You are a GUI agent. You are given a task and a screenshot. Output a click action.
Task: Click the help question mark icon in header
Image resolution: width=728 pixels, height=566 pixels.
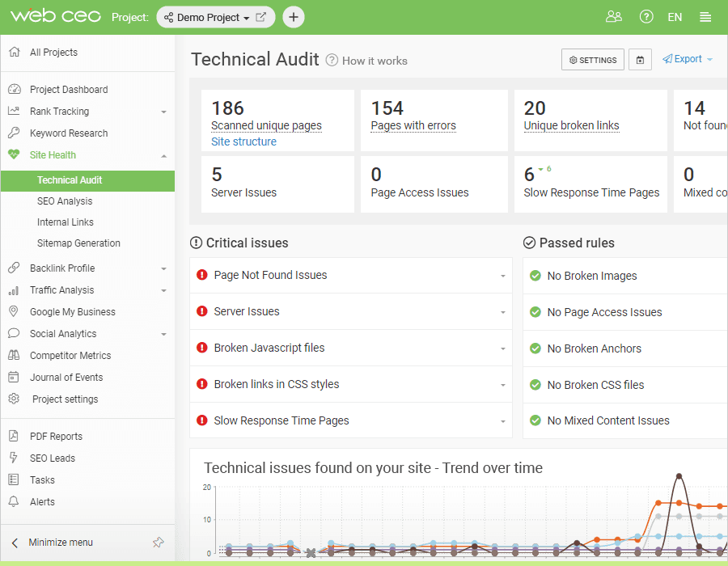coord(645,17)
